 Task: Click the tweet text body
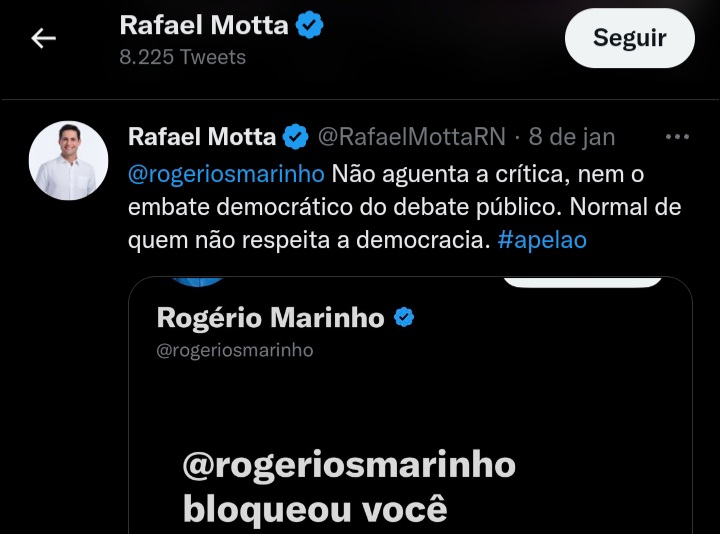[x=404, y=207]
